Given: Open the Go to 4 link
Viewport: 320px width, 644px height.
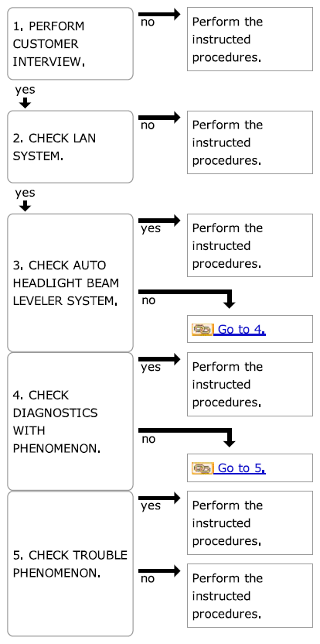Looking at the screenshot, I should [242, 330].
